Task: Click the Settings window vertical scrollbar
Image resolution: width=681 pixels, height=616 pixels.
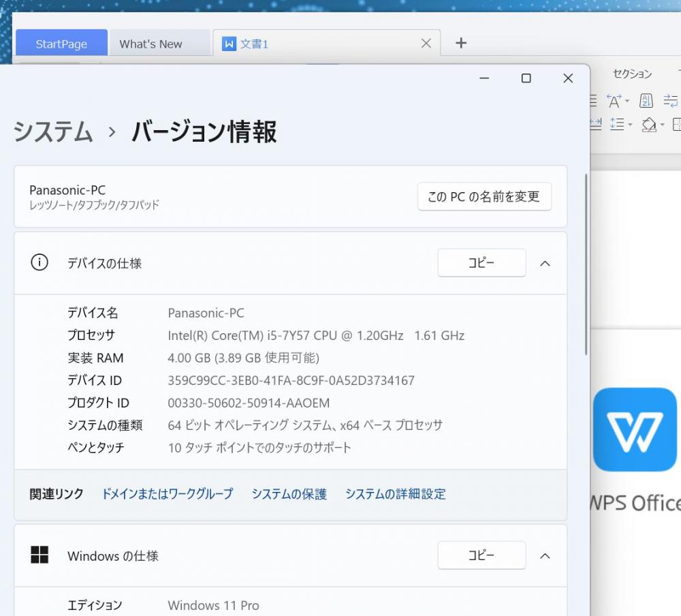Action: pyautogui.click(x=586, y=264)
